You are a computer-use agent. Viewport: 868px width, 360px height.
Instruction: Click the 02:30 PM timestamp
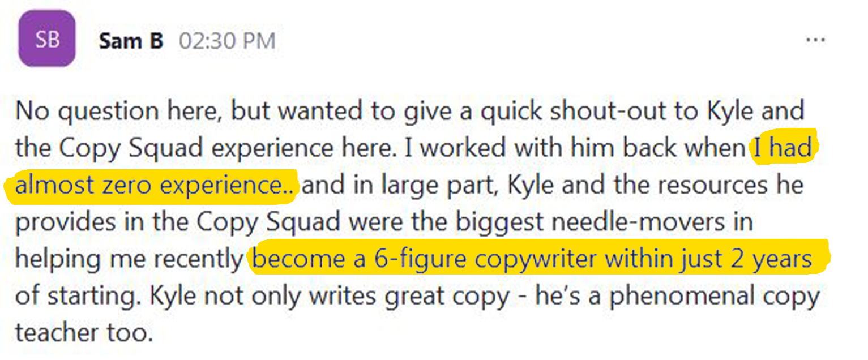pyautogui.click(x=227, y=41)
